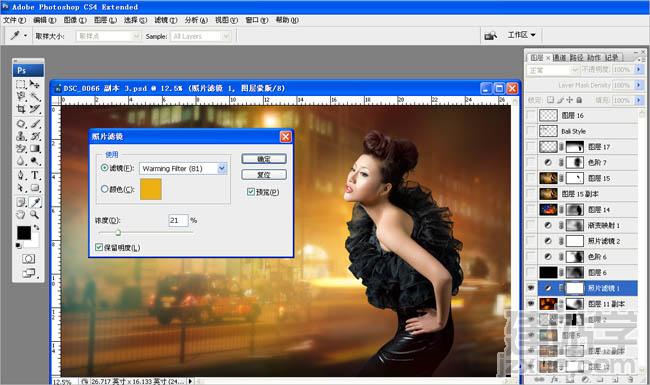Select the Brush tool
The width and height of the screenshot is (650, 385).
click(35, 123)
